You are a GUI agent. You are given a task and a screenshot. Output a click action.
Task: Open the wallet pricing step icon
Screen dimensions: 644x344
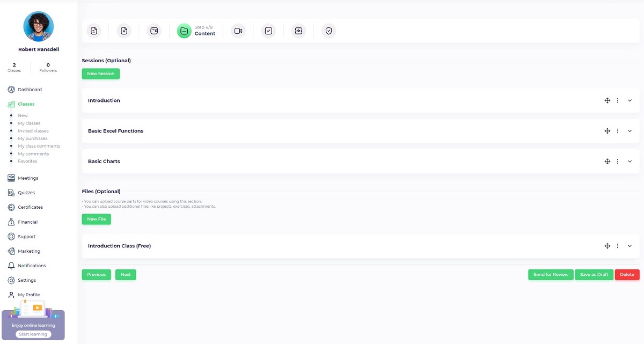click(154, 31)
